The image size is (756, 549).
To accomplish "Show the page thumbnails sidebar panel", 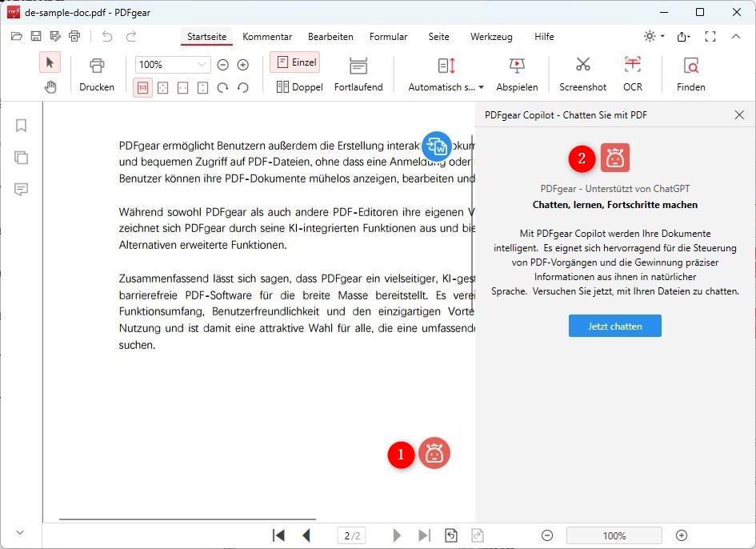I will (x=21, y=158).
